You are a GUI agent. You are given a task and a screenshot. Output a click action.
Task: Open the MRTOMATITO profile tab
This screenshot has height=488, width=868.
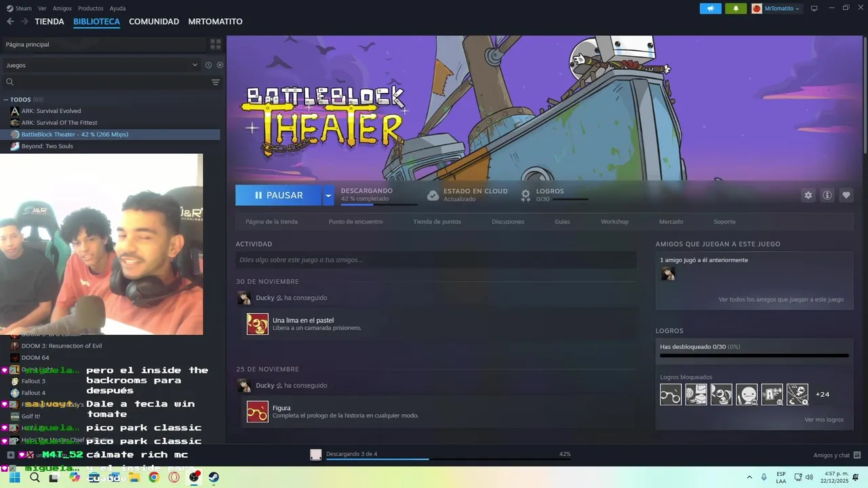[215, 22]
